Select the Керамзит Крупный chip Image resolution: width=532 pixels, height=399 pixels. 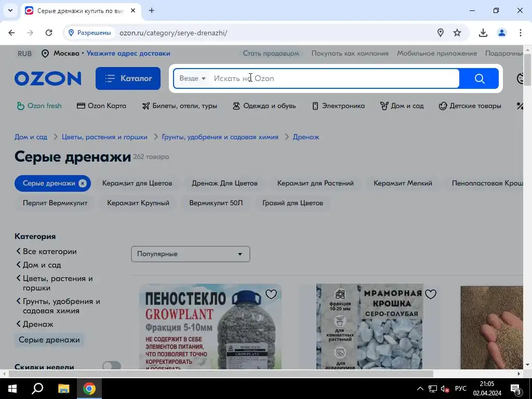(138, 203)
